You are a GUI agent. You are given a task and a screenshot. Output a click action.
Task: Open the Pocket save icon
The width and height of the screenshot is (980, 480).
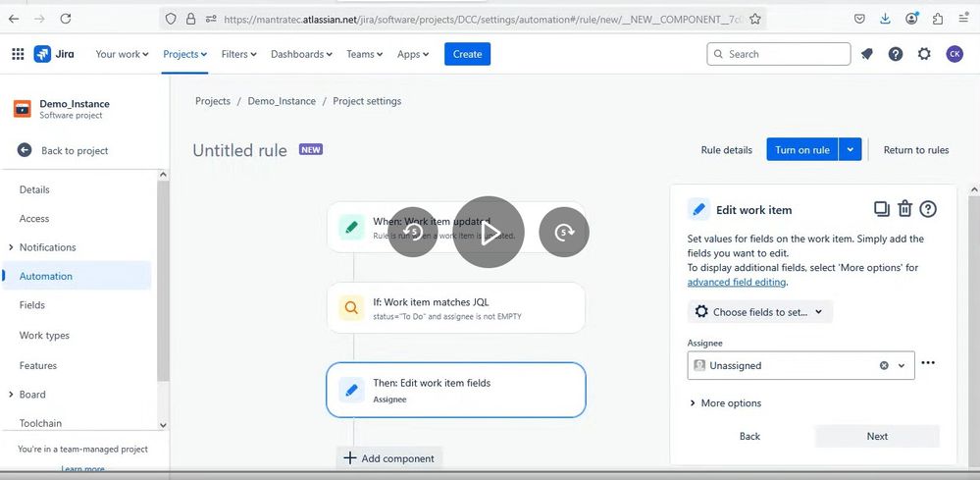859,19
